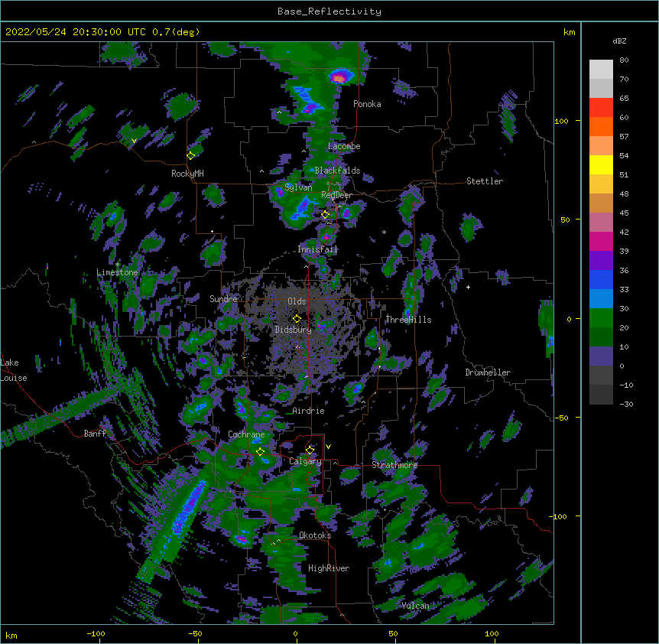Click the RedDeer city label
This screenshot has width=659, height=644.
tap(336, 195)
